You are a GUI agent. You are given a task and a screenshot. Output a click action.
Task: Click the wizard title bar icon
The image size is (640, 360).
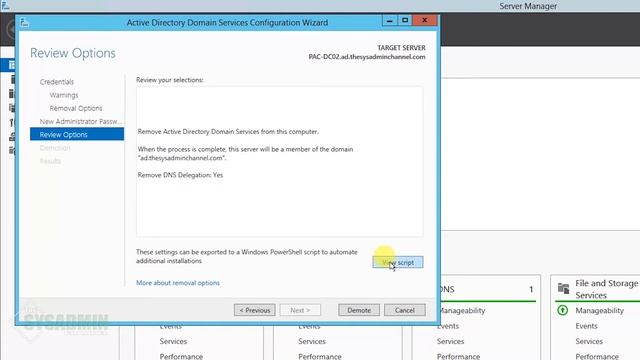(24, 22)
